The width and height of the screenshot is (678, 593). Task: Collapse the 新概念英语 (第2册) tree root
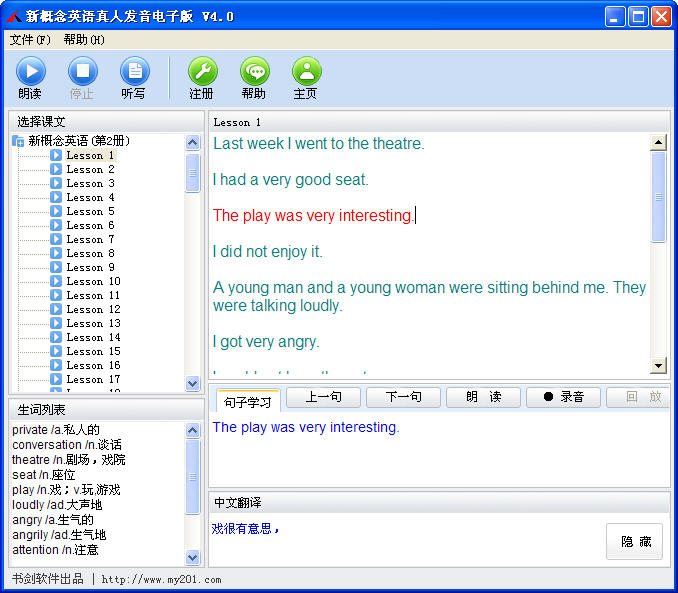(x=18, y=141)
